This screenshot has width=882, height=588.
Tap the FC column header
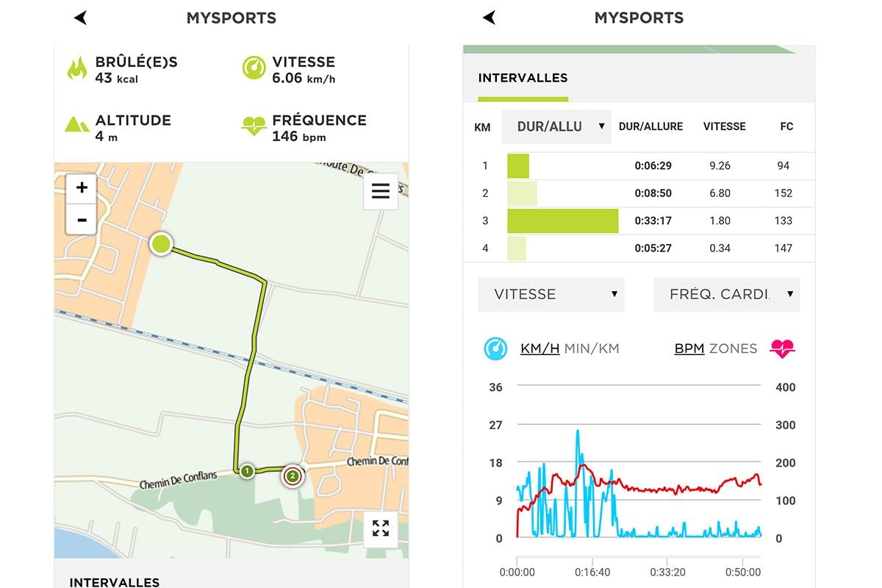786,126
